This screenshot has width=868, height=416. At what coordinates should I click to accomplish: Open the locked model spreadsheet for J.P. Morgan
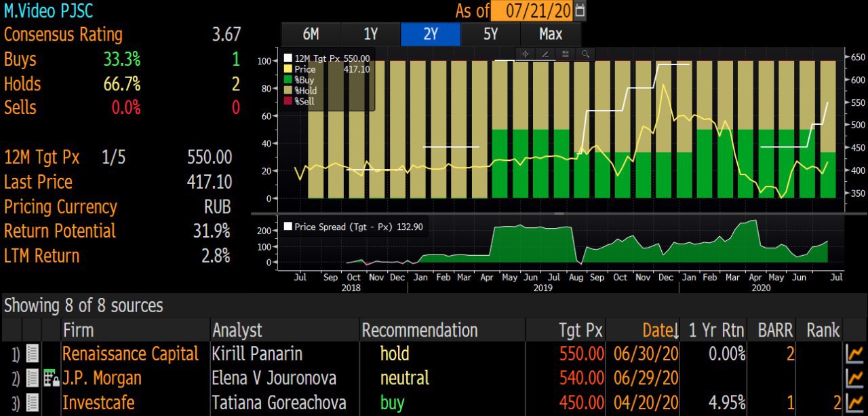tap(50, 379)
